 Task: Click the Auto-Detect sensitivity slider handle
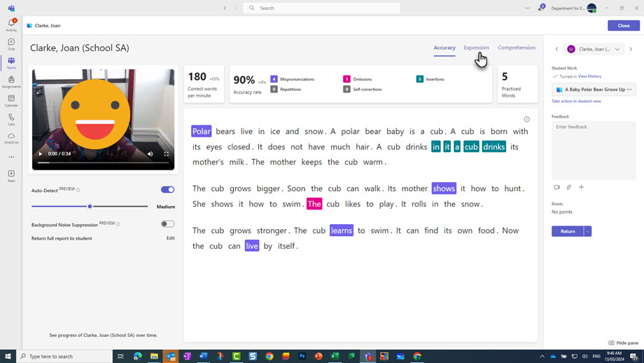pyautogui.click(x=90, y=206)
